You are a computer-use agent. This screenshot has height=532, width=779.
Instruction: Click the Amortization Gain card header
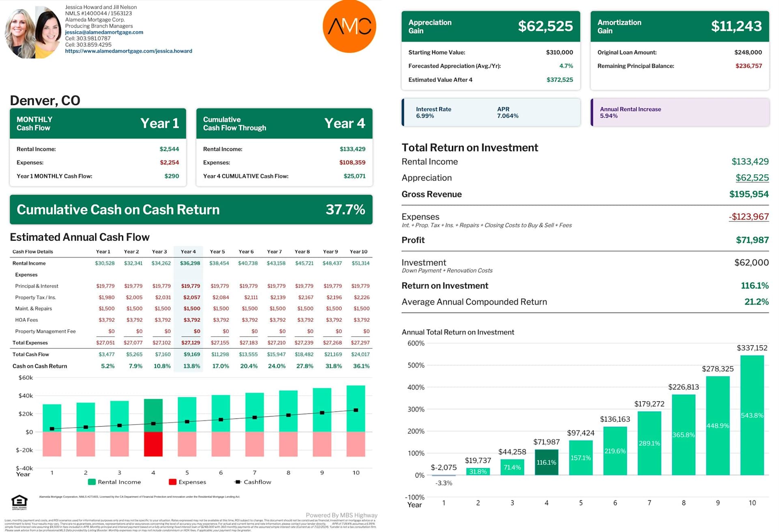coord(679,26)
